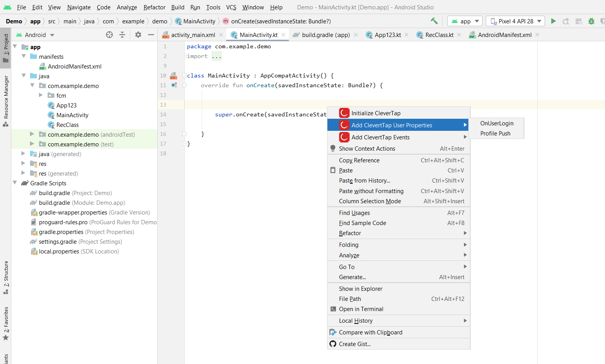Image resolution: width=605 pixels, height=364 pixels.
Task: Click the Paste clipboard icon
Action: click(333, 170)
